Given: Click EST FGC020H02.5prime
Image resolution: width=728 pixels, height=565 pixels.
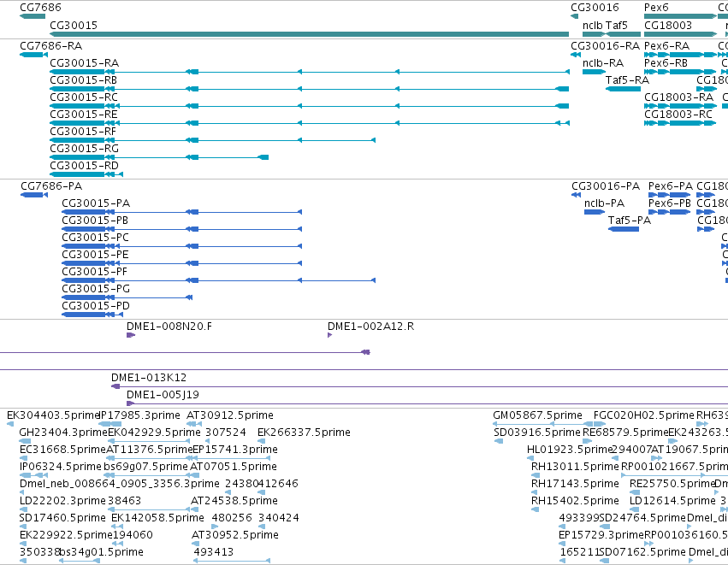Looking at the screenshot, I should (x=644, y=415).
